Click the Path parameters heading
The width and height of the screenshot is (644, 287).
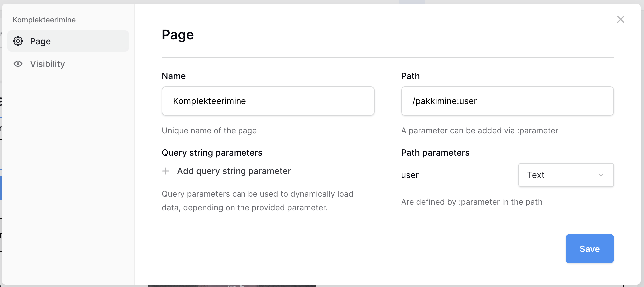coord(435,153)
